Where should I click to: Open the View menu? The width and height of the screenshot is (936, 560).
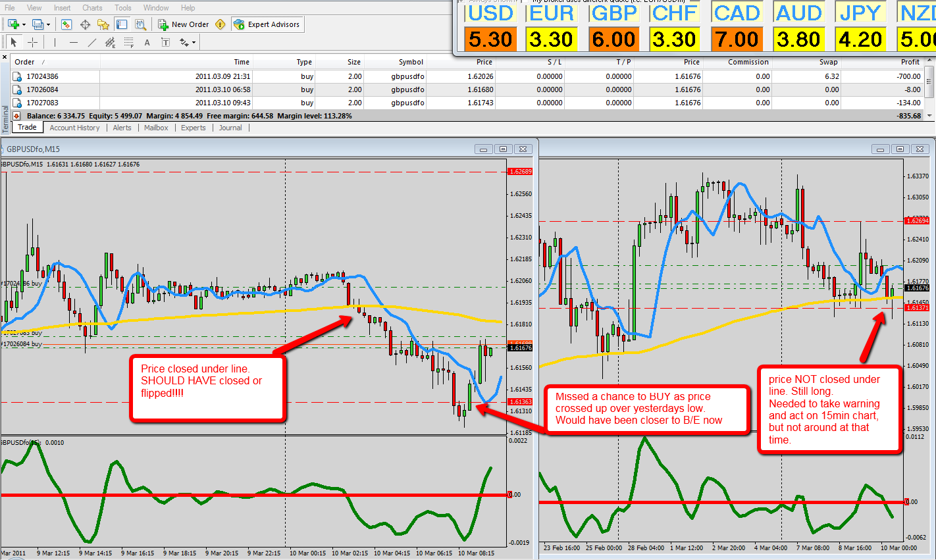coord(34,8)
